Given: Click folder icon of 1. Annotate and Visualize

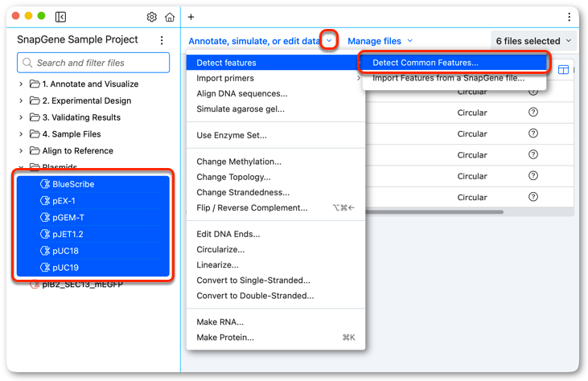Looking at the screenshot, I should 35,84.
